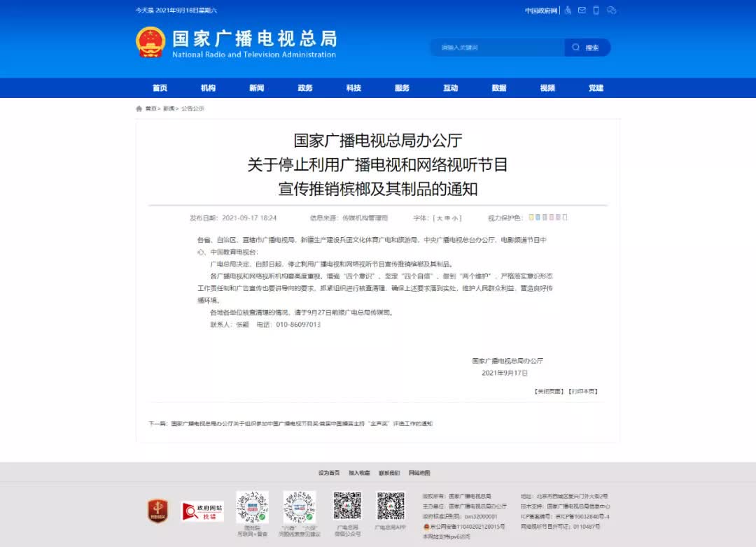This screenshot has width=756, height=547.
Task: Click the 打印本页 print page link
Action: pyautogui.click(x=583, y=392)
